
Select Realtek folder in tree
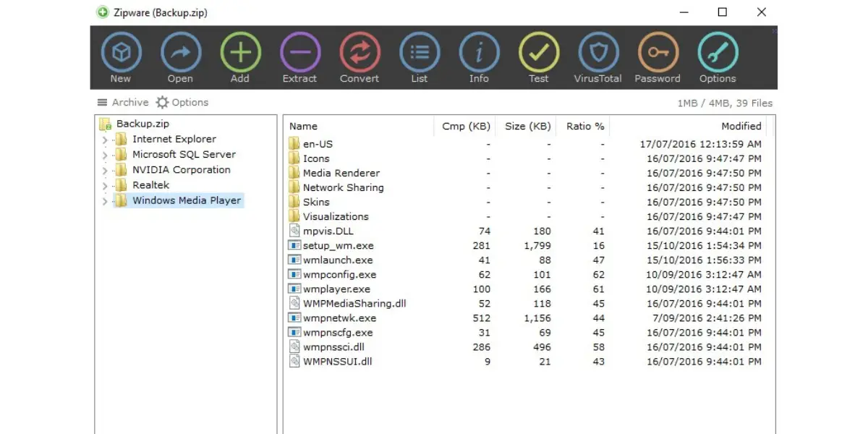(x=150, y=185)
